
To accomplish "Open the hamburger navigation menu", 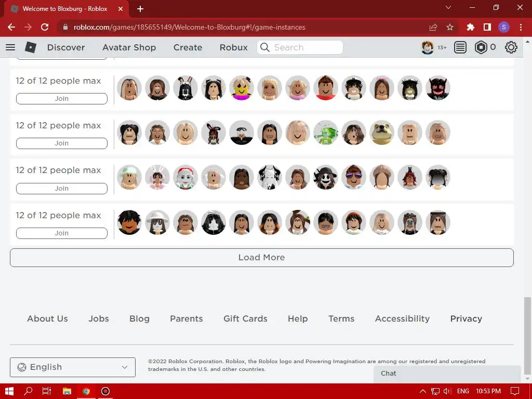I will click(x=10, y=47).
